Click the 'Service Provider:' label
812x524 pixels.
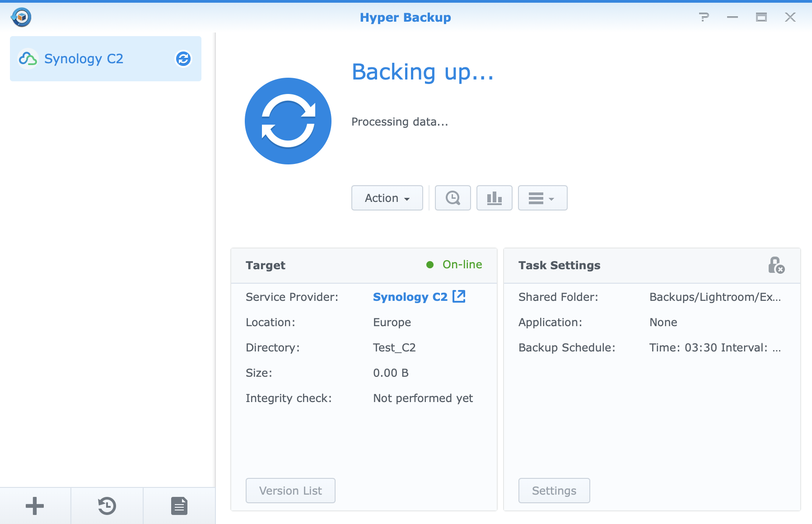(292, 297)
